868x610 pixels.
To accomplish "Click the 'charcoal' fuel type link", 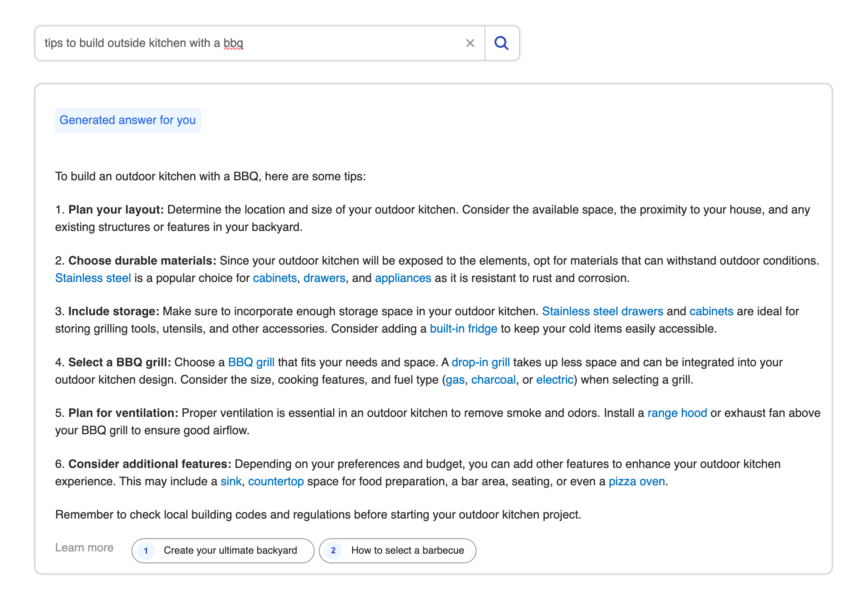I will 494,379.
